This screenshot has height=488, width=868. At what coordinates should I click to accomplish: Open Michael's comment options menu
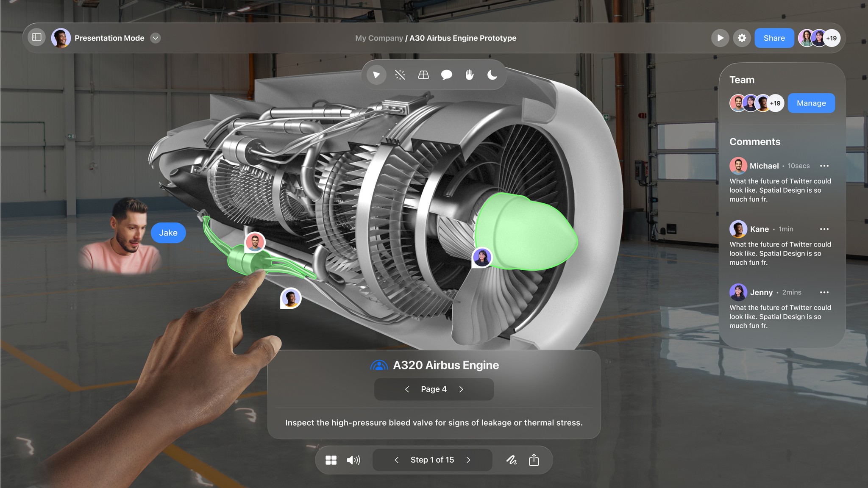[824, 166]
